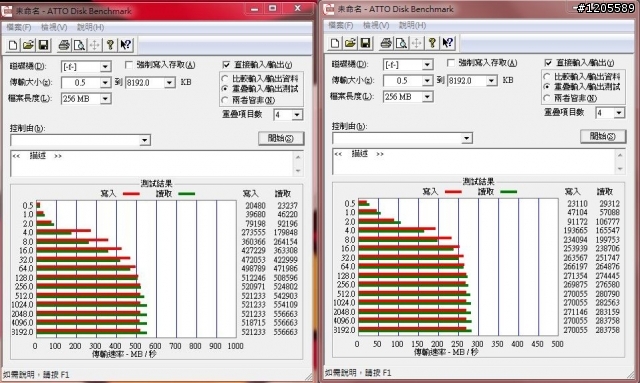Select 重疊輸入/輸出測試 radio in right window
This screenshot has width=640, height=383.
547,87
